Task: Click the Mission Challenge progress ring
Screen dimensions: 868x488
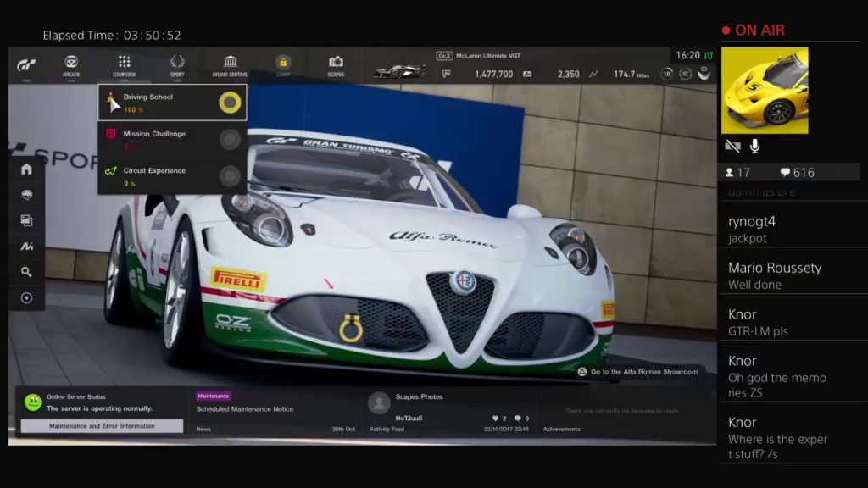Action: 230,140
